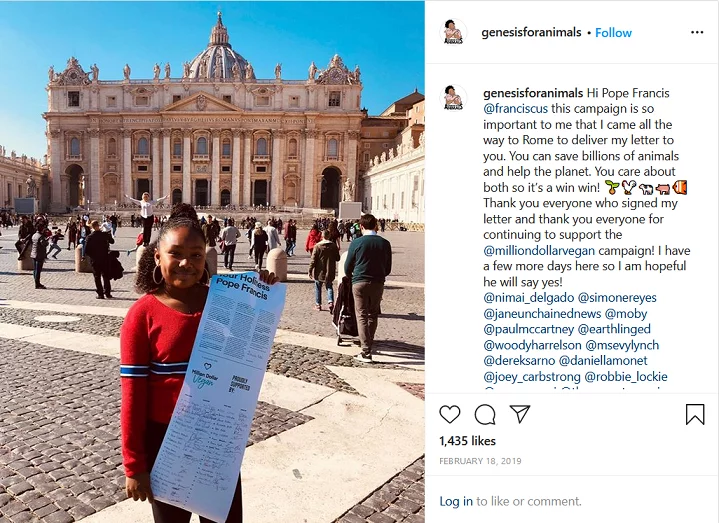Image resolution: width=719 pixels, height=523 pixels.
Task: Visit @milliondollarvegan profile link
Action: click(539, 250)
